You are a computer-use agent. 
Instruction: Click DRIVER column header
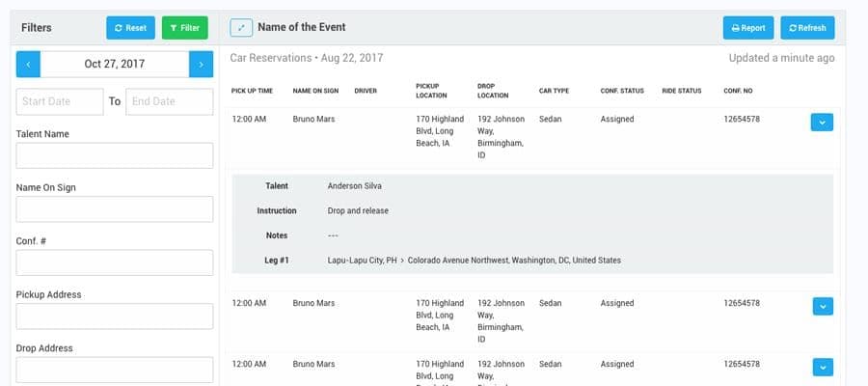point(366,91)
